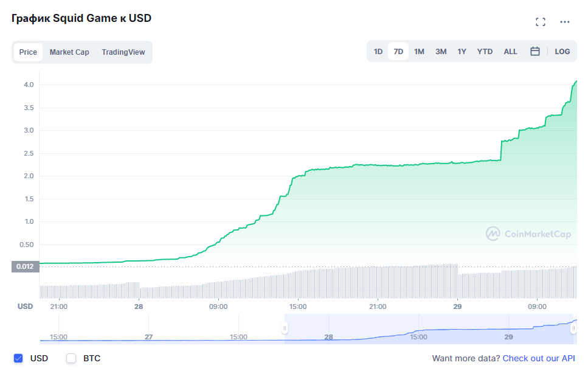Select the 1Y time range

(x=462, y=51)
